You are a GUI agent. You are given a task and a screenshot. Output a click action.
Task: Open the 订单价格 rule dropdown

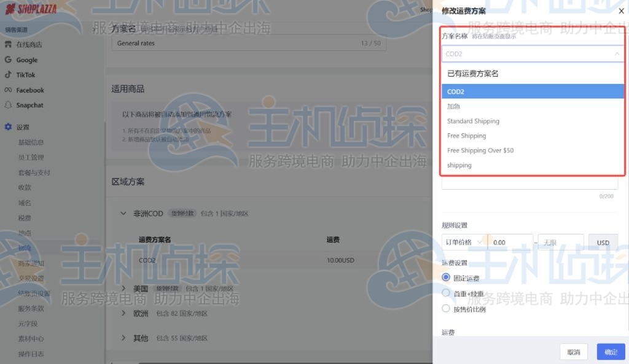tap(462, 242)
